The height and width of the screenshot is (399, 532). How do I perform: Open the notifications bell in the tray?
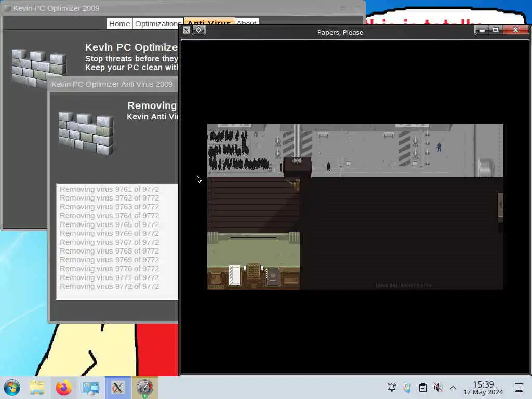pyautogui.click(x=392, y=388)
